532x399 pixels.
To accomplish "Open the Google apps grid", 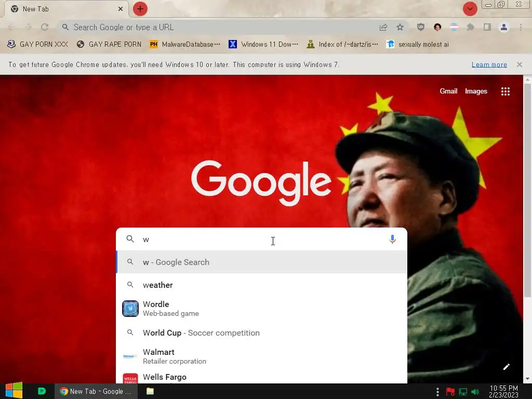I will [x=505, y=91].
